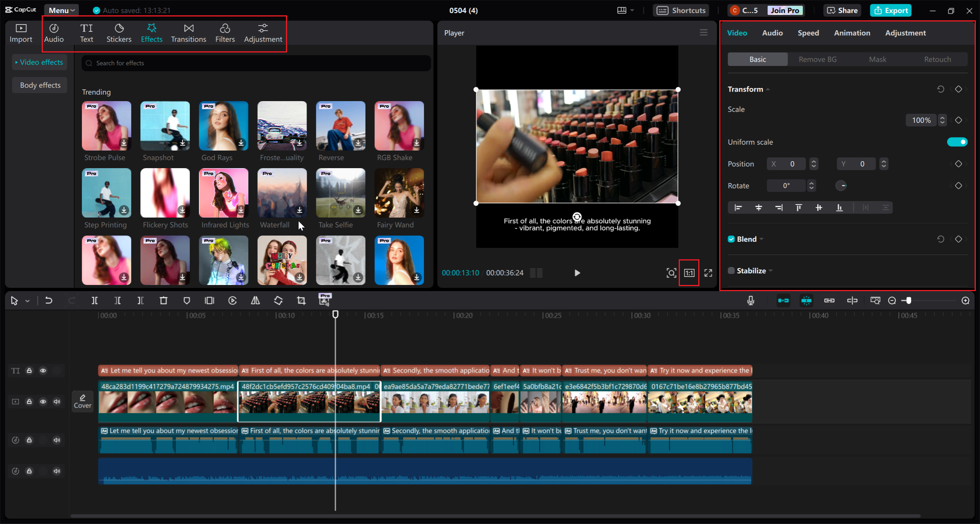Disable the Blend checkbox

(731, 239)
